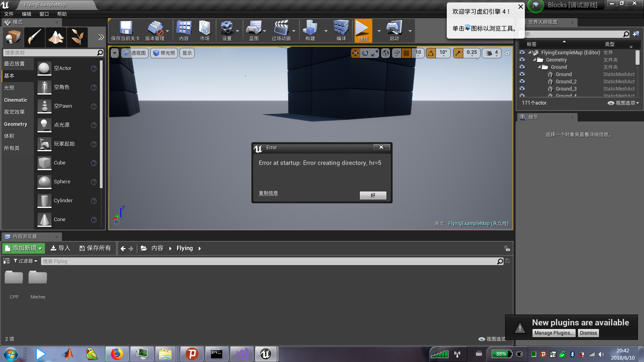This screenshot has width=644, height=362.
Task: Open the 透视图 perspective view dropdown
Action: click(134, 53)
